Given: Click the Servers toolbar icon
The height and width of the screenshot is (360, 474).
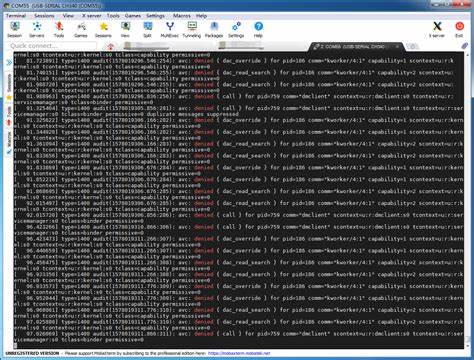Looking at the screenshot, I should (37, 29).
